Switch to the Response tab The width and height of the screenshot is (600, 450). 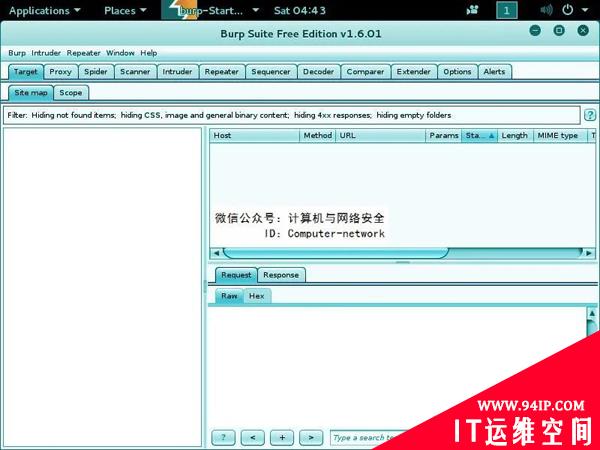pyautogui.click(x=281, y=275)
